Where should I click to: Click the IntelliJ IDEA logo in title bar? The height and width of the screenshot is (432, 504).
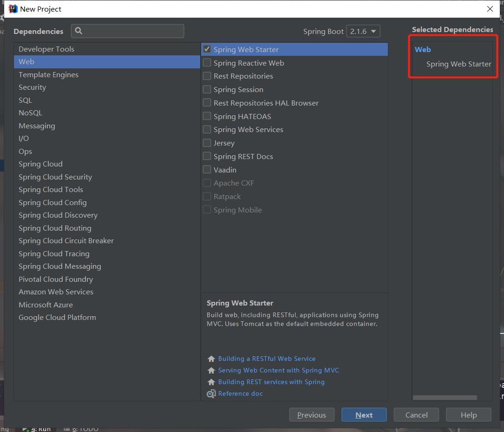pos(13,9)
